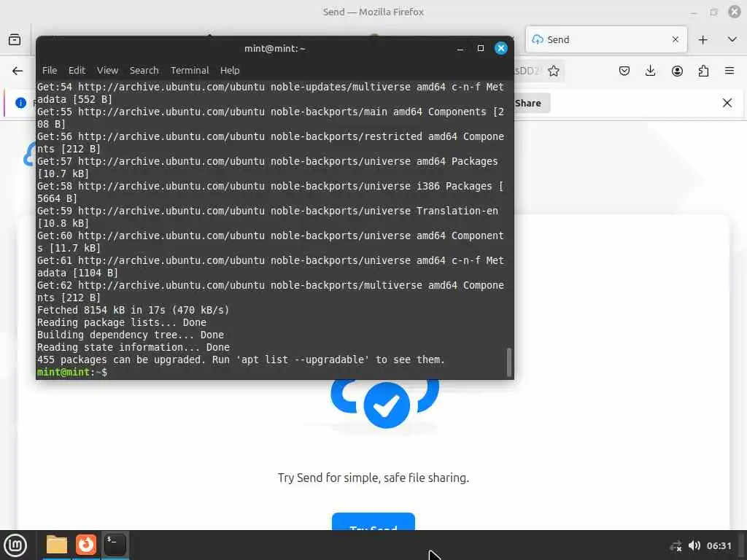Click 'Reading package lists... Done' line
Viewport: 747px width, 560px height.
click(122, 322)
